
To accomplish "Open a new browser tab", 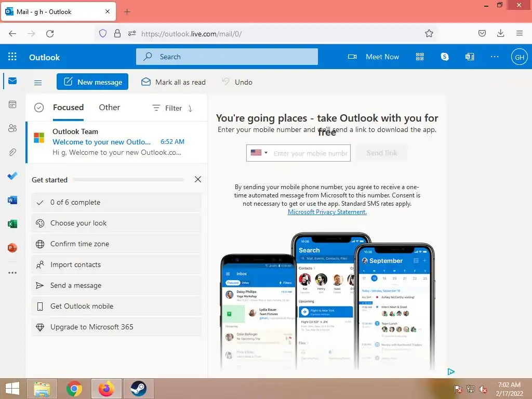I will pos(127,12).
